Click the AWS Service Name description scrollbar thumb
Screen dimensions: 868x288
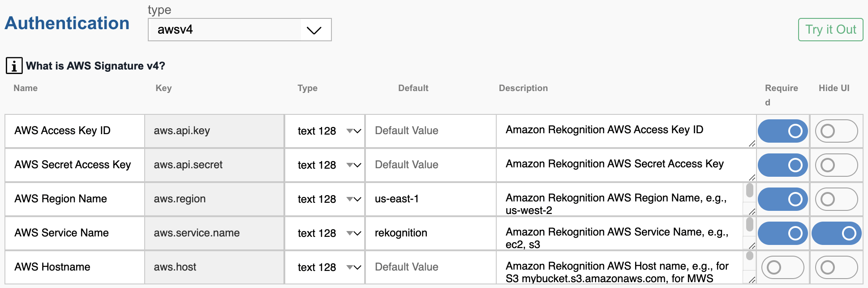pos(749,224)
